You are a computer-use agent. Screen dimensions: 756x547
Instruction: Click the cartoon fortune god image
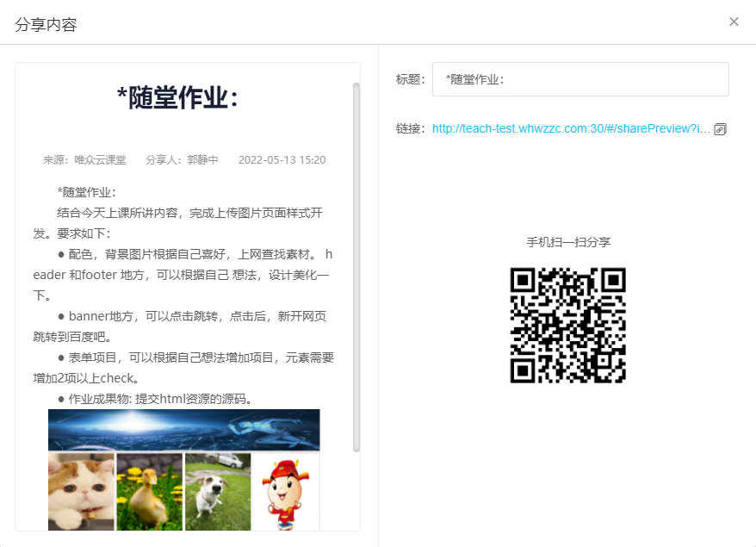click(285, 491)
